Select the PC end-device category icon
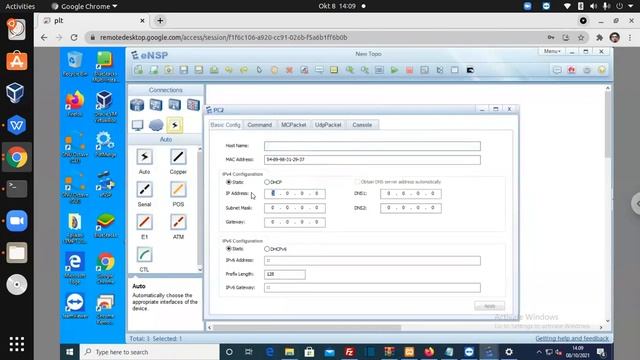 coord(138,125)
